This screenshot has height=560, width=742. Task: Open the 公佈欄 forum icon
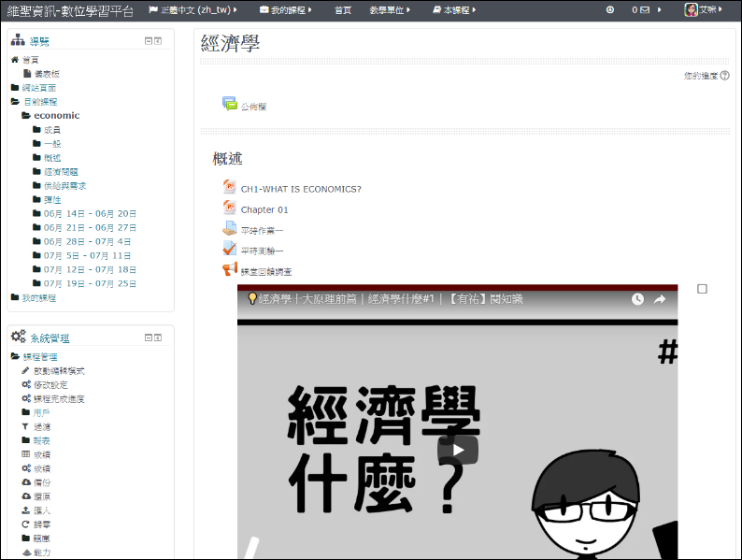coord(230,104)
